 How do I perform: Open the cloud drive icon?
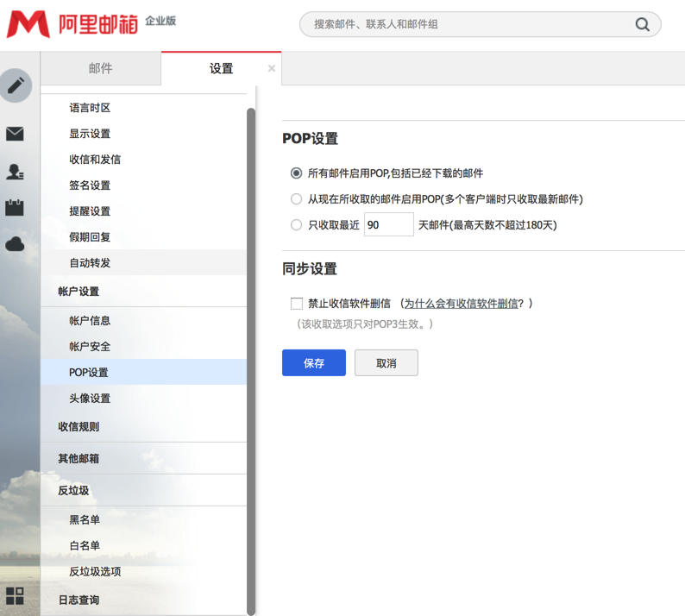(15, 244)
